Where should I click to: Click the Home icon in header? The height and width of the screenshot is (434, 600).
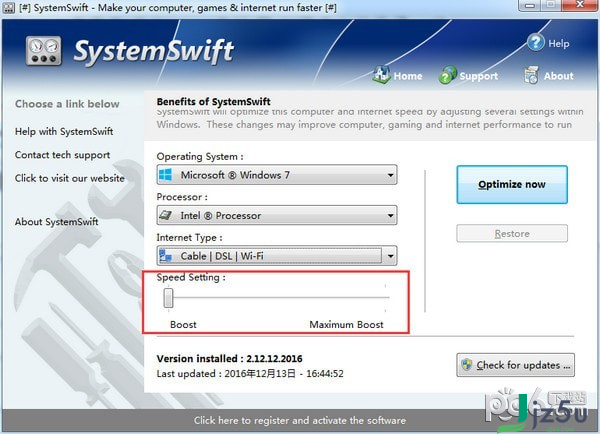point(381,74)
